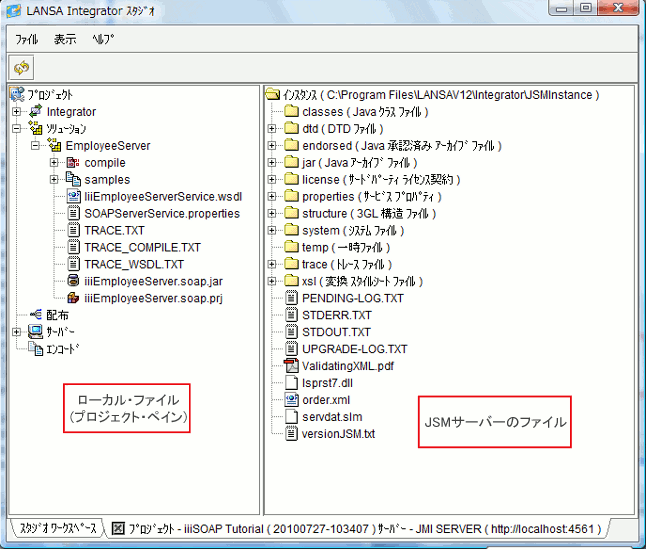Select TRACE_WSDL.TXT file
The image size is (646, 550).
[x=134, y=264]
